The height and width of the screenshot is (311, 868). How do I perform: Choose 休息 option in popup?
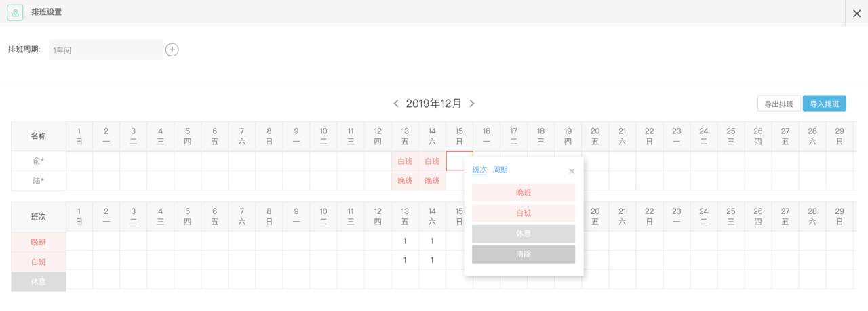click(x=524, y=234)
